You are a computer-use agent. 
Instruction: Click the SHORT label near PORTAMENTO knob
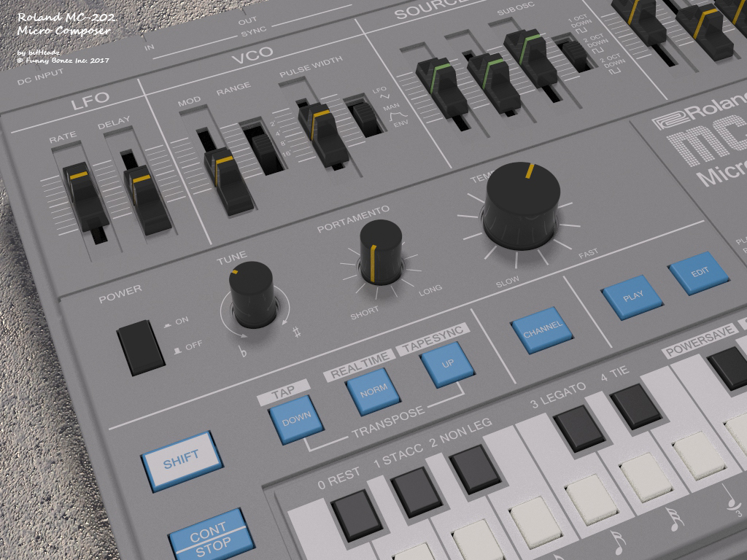tap(365, 312)
